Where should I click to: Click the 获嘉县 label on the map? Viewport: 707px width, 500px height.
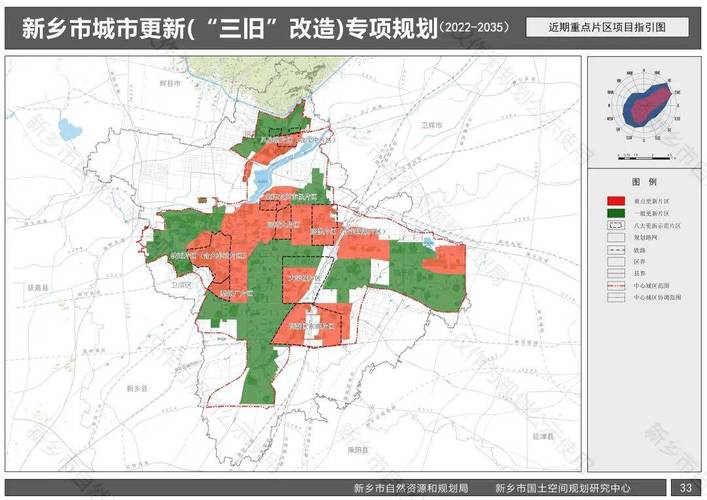(x=37, y=287)
